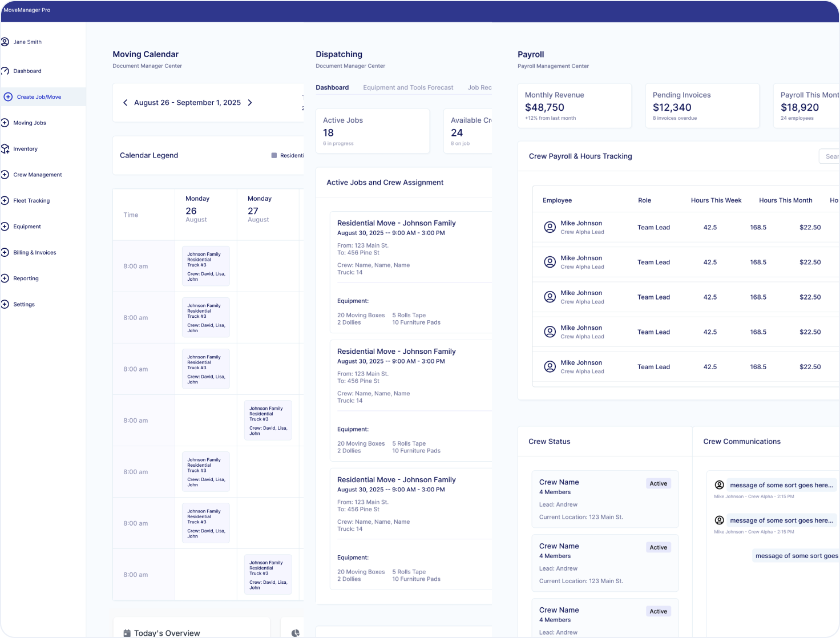
Task: Click the avatar icon of first crew message
Action: pos(719,485)
